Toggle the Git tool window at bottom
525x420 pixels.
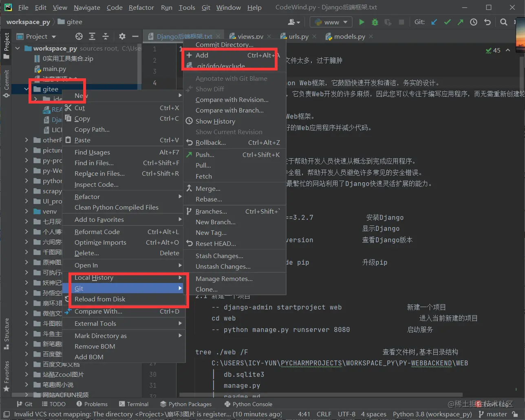pos(24,404)
